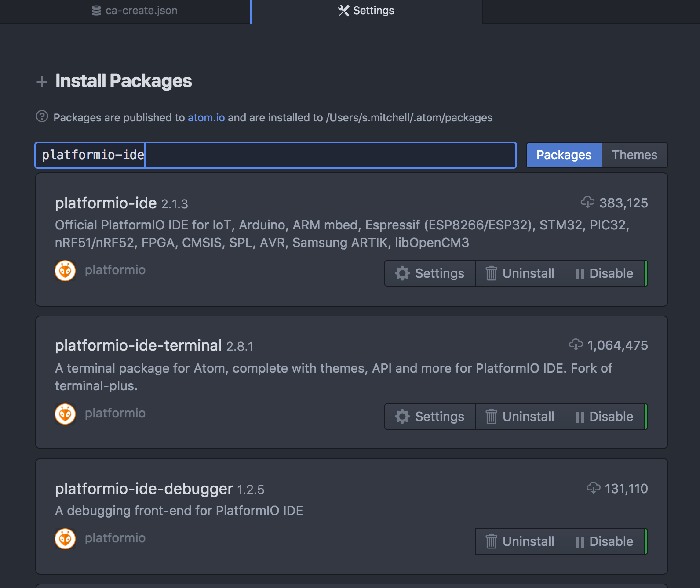
Task: Click platformio avatar in platformio-ide-debugger card
Action: (x=65, y=539)
